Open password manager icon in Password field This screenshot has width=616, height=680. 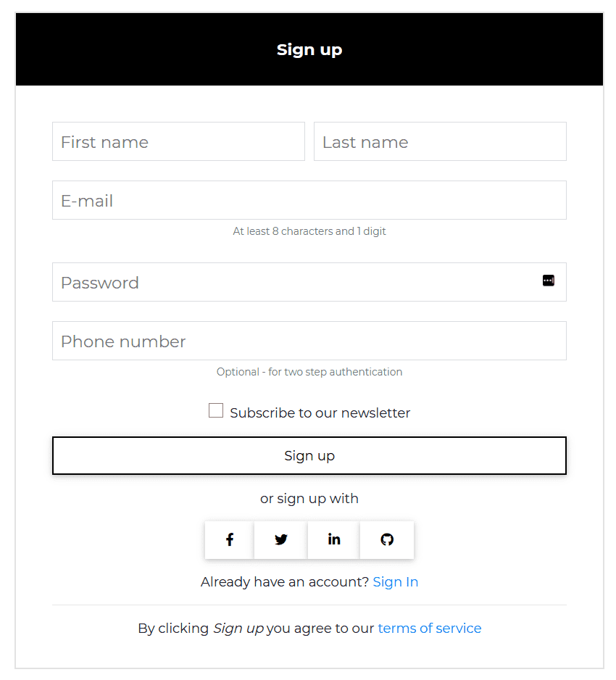click(549, 281)
